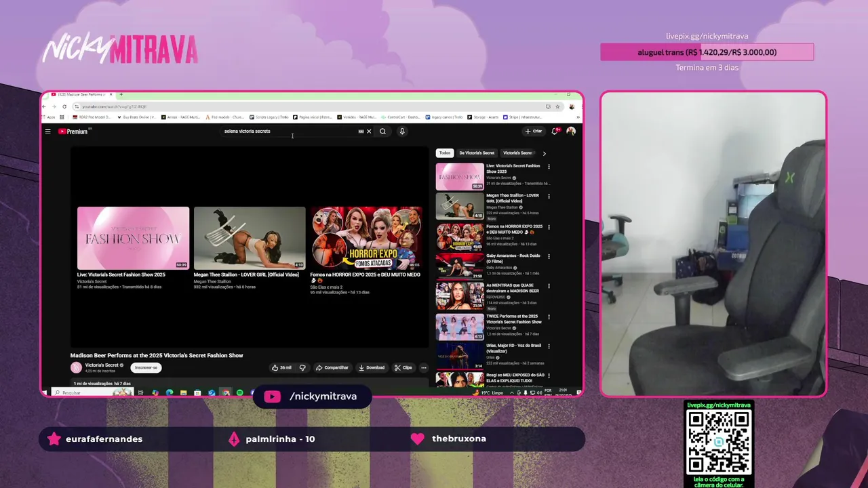Click the Victoria's Secret channel name

(x=102, y=365)
